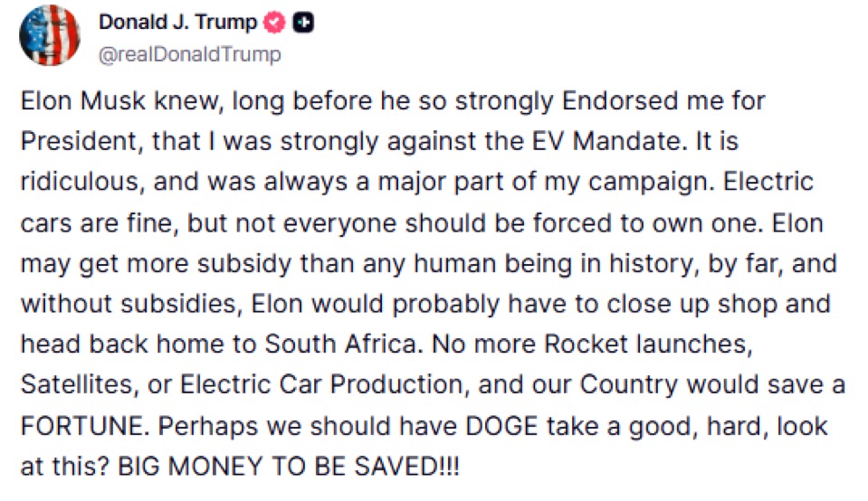Click the capitalized word "FORTUNE"
868x501 pixels.
click(85, 426)
